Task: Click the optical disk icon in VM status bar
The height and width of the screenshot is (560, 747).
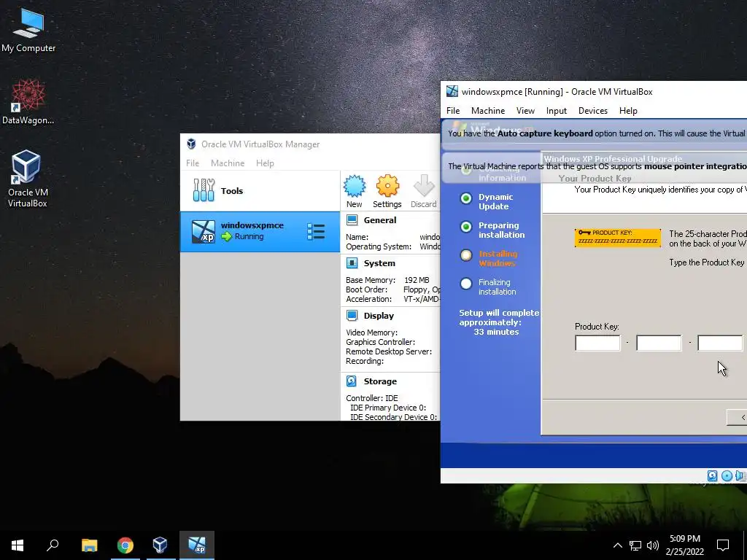Action: [727, 475]
